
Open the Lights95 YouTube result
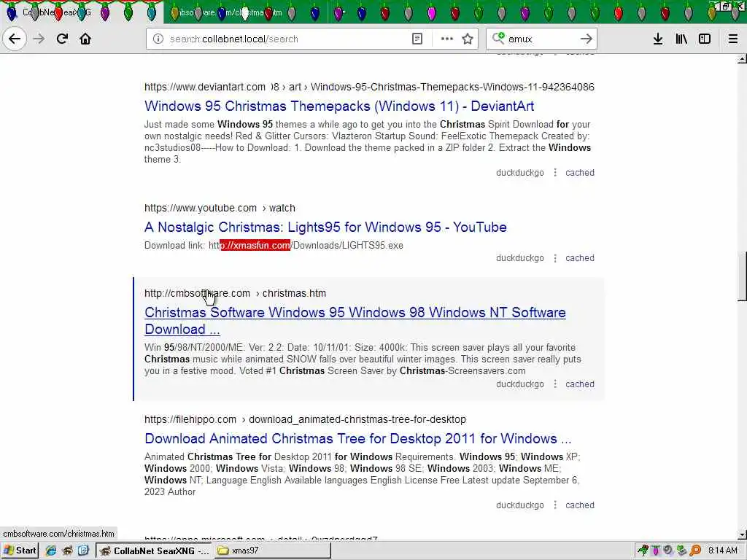click(325, 227)
